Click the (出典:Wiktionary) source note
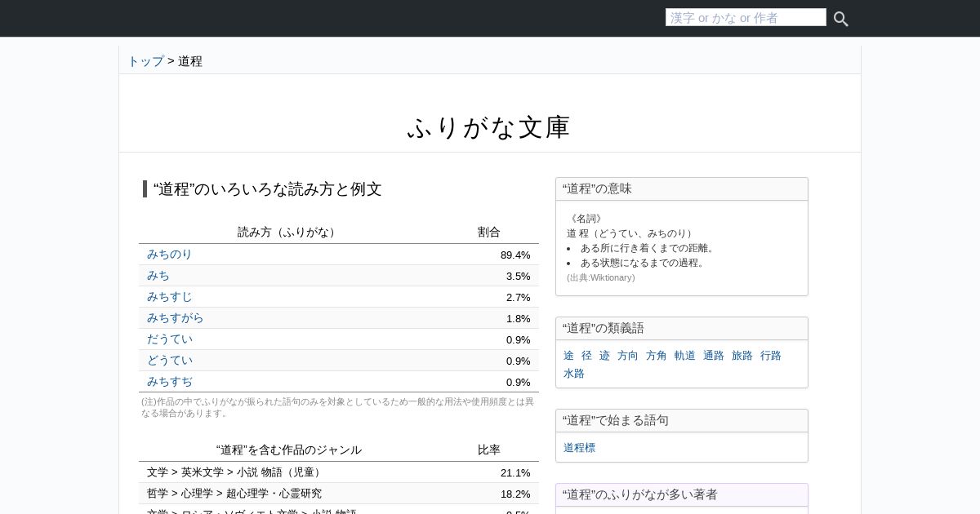This screenshot has width=980, height=514. 600,277
